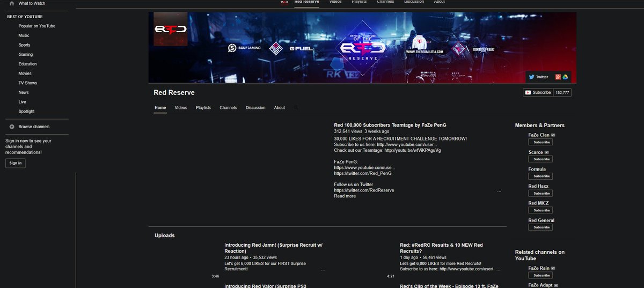Screen dimensions: 644x288
Task: Click the 312,641 views text
Action: click(x=347, y=131)
